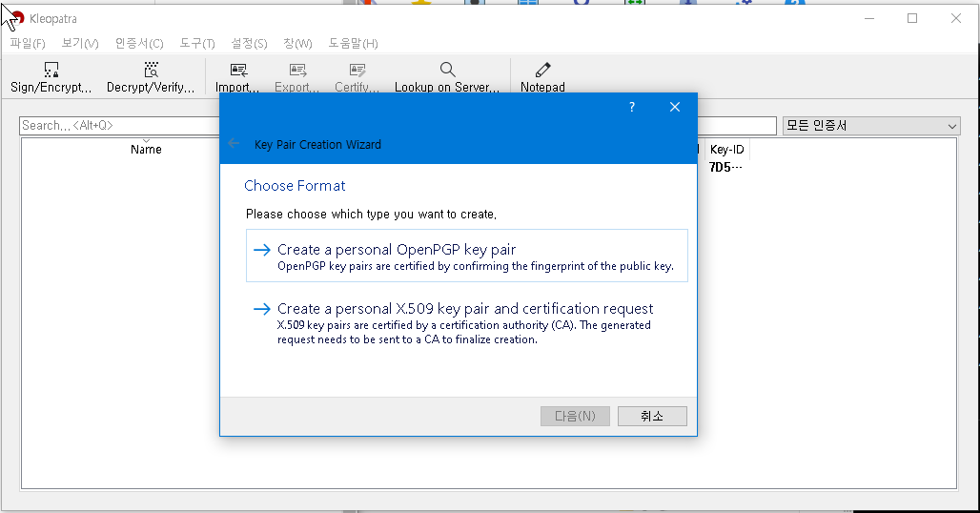Select the 7D5 key ID entry

click(x=725, y=168)
